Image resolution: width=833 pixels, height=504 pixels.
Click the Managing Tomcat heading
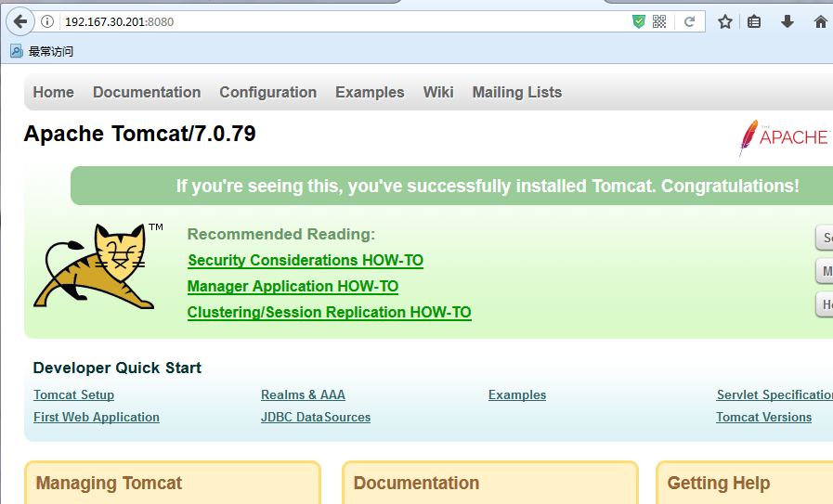coord(109,484)
